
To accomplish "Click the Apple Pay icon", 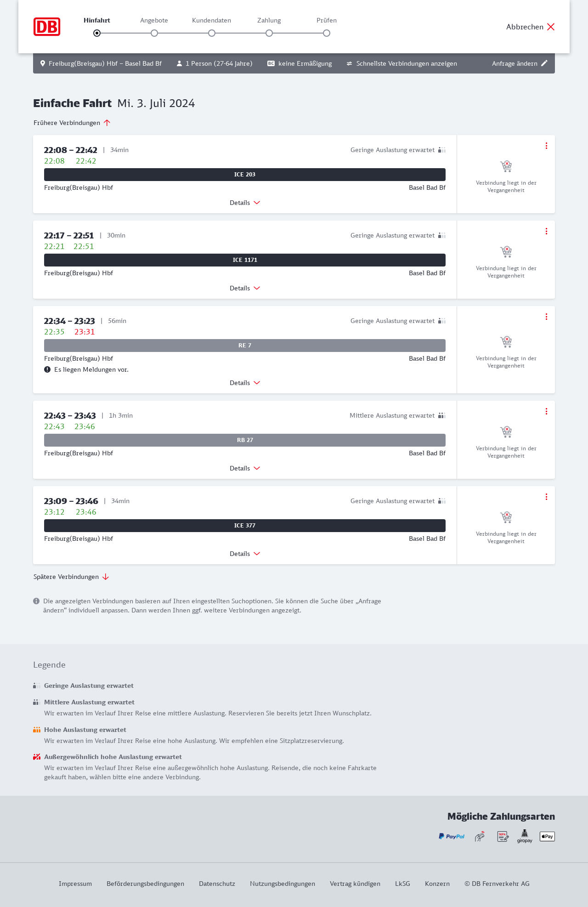I will pos(547,836).
